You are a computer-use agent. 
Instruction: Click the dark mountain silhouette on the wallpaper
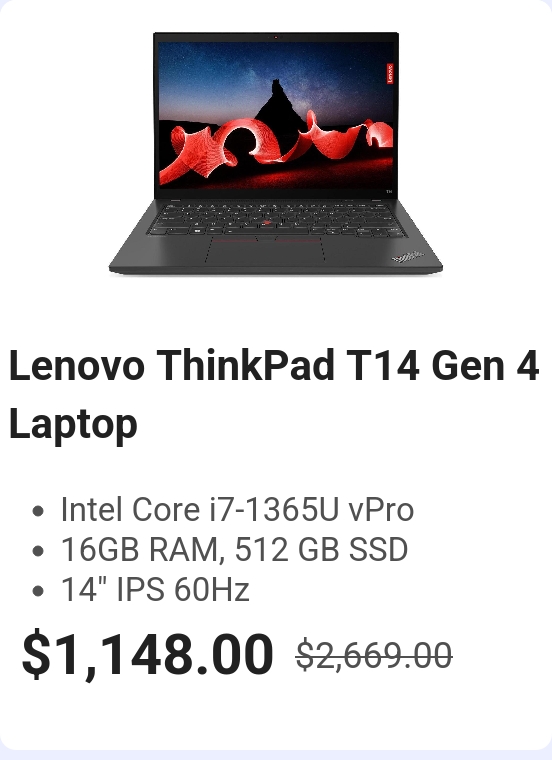coord(280,104)
